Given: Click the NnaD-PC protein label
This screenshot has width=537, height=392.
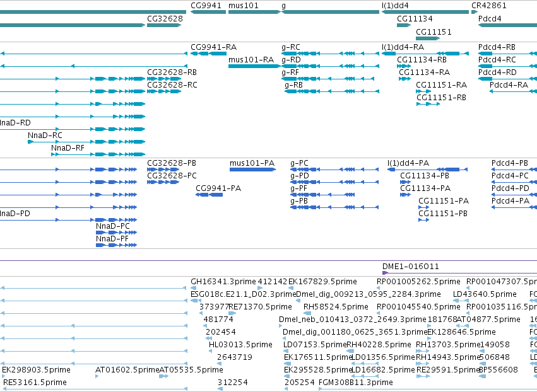Looking at the screenshot, I should pyautogui.click(x=113, y=226).
